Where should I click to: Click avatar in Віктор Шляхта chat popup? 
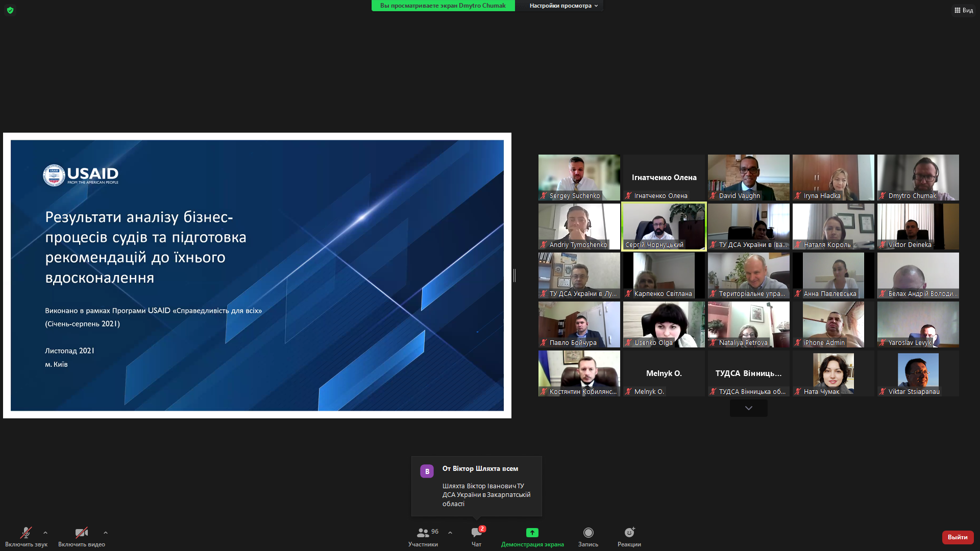coord(427,471)
